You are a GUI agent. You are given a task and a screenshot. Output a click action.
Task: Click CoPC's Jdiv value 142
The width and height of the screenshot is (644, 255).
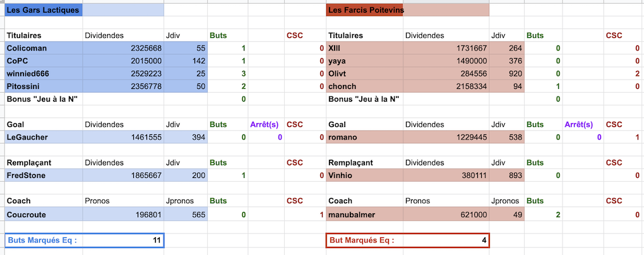click(185, 61)
